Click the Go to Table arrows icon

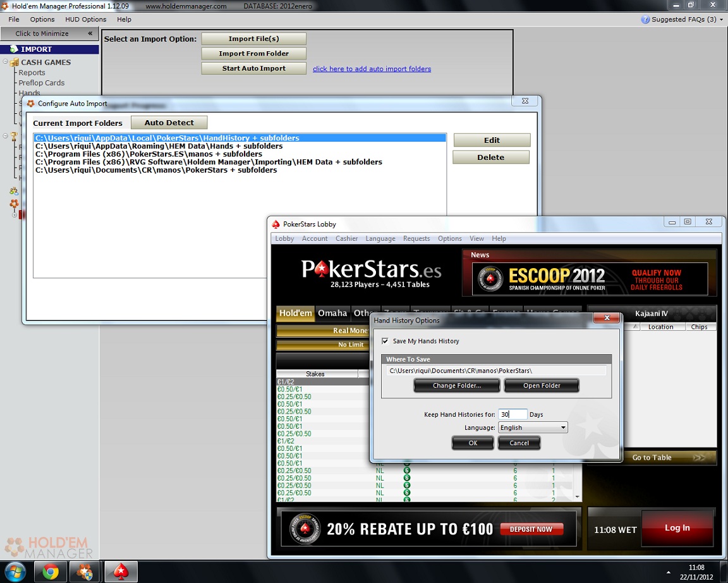pos(699,458)
